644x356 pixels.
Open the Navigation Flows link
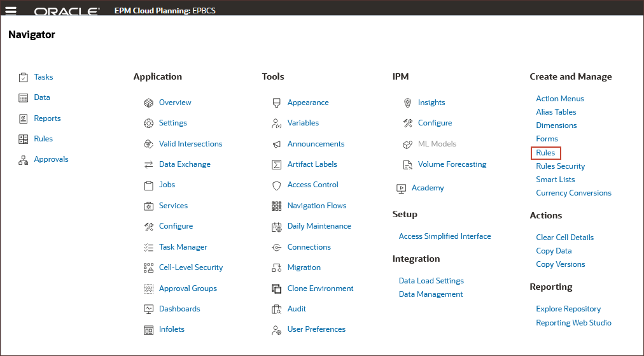317,206
